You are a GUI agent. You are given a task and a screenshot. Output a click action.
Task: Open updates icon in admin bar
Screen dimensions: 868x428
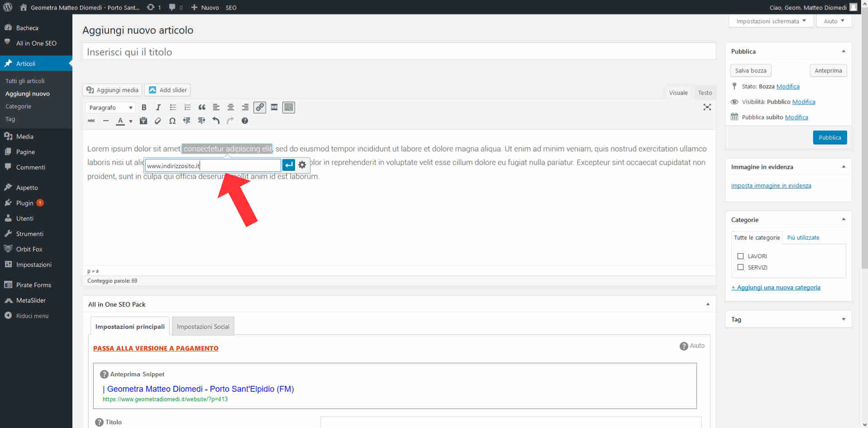click(154, 7)
